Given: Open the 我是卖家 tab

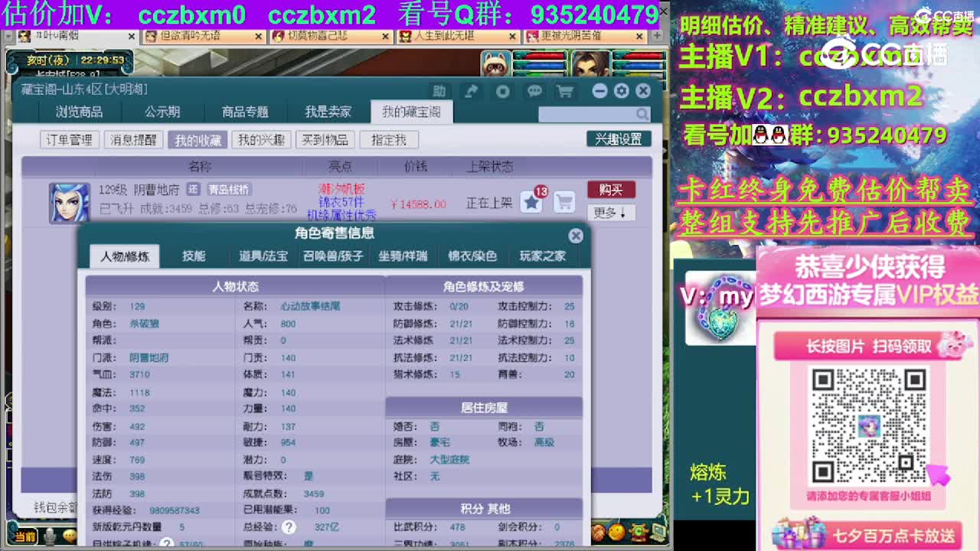Looking at the screenshot, I should pyautogui.click(x=328, y=112).
